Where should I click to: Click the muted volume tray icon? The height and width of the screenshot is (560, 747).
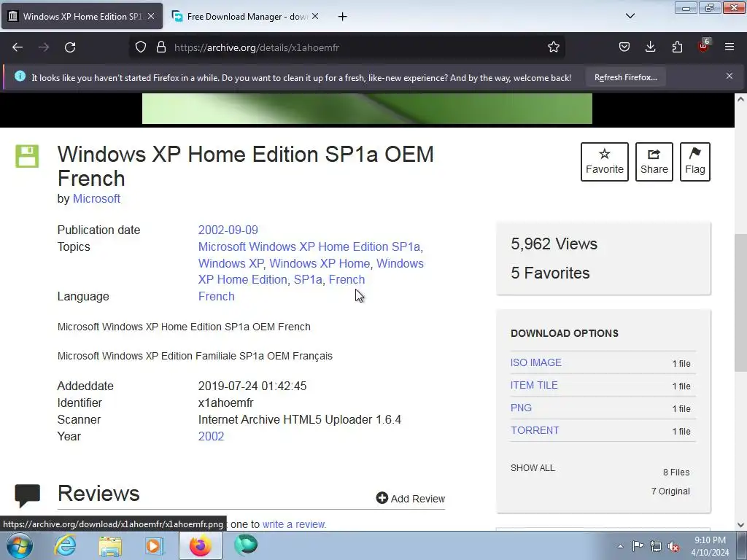click(x=673, y=546)
